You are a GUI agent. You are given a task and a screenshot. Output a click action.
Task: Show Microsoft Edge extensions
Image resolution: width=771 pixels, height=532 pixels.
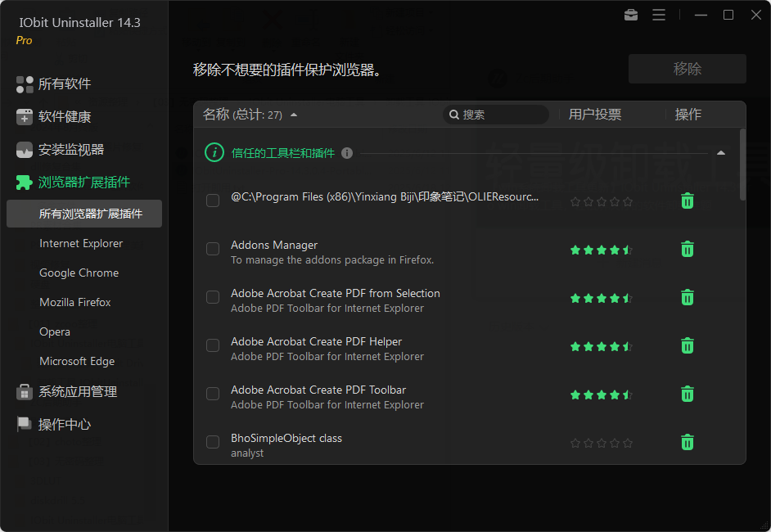pyautogui.click(x=77, y=362)
